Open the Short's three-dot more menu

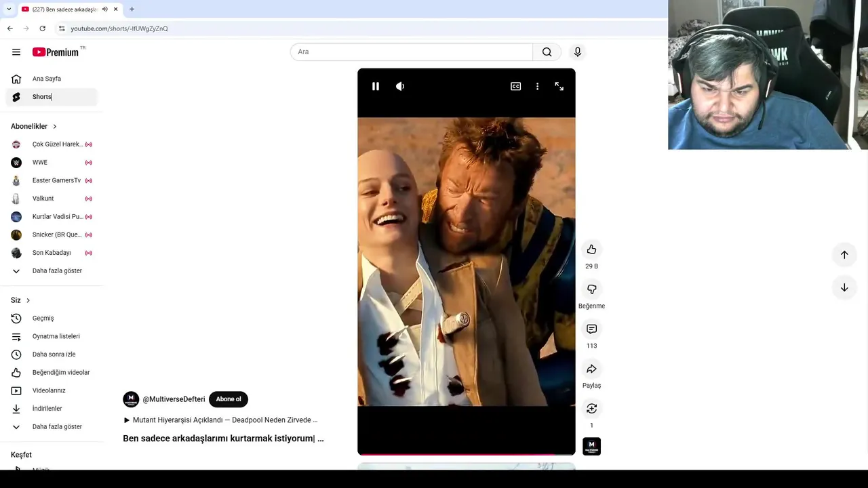(x=537, y=86)
